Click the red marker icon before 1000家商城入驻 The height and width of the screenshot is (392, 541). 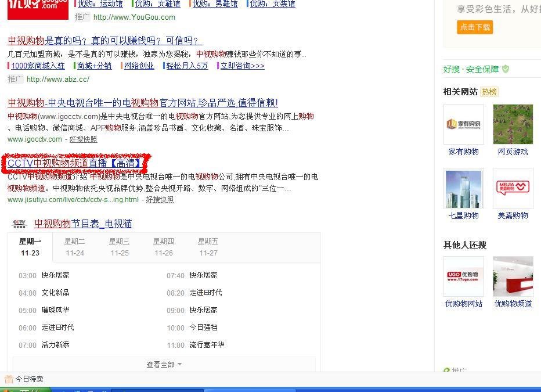pyautogui.click(x=9, y=66)
